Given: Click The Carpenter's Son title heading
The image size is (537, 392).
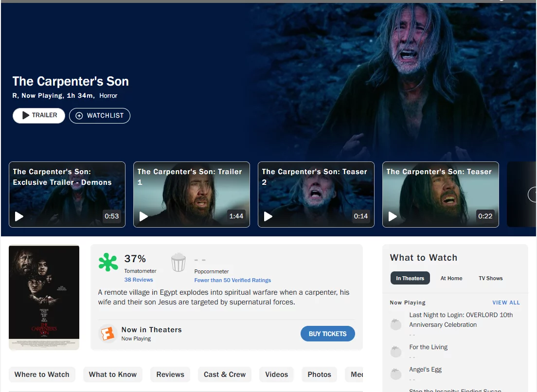Looking at the screenshot, I should point(71,82).
